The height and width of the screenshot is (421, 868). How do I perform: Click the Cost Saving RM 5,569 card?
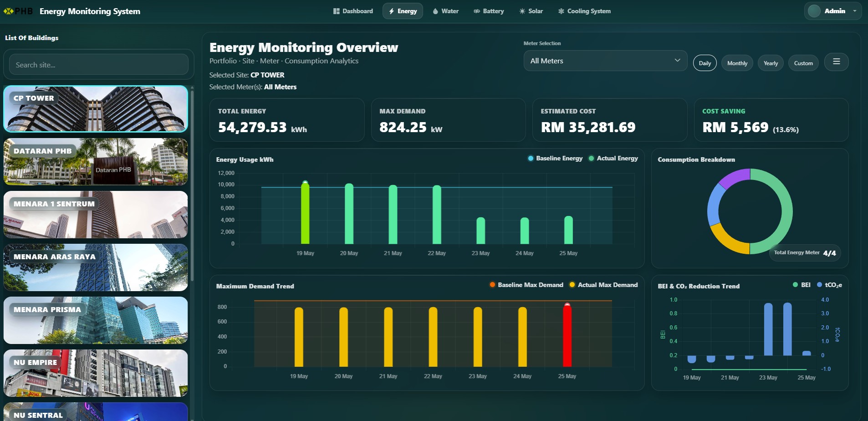771,120
